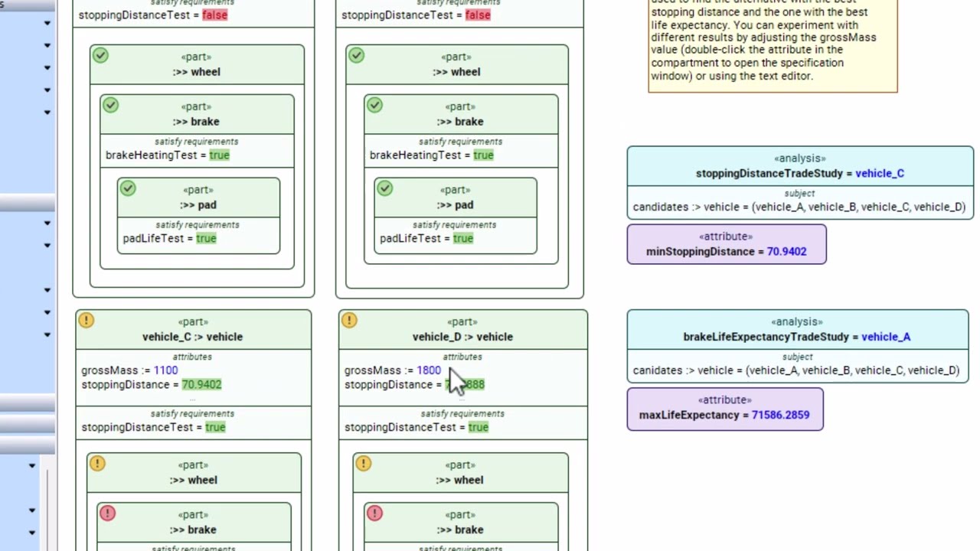The width and height of the screenshot is (980, 551).
Task: Select padLifeTest = true above vehicle_D
Action: click(426, 239)
